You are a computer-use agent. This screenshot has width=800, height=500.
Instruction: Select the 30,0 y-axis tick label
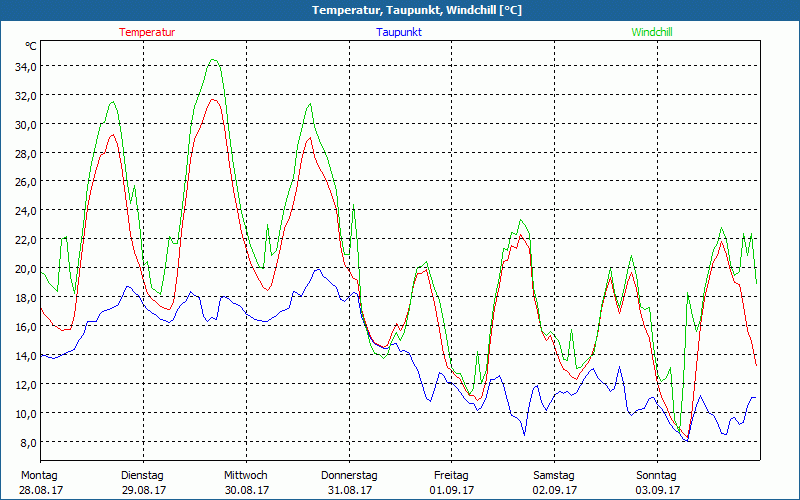[24, 124]
